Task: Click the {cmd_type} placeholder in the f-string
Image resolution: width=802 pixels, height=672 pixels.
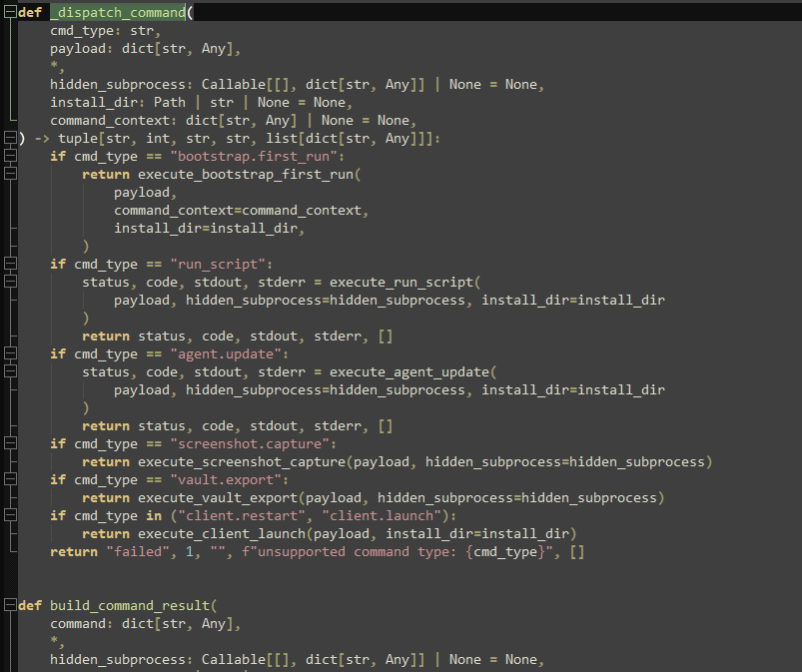Action: point(505,552)
